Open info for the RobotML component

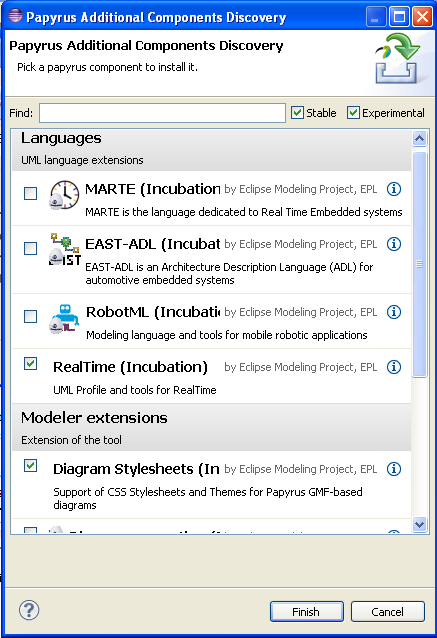(394, 312)
